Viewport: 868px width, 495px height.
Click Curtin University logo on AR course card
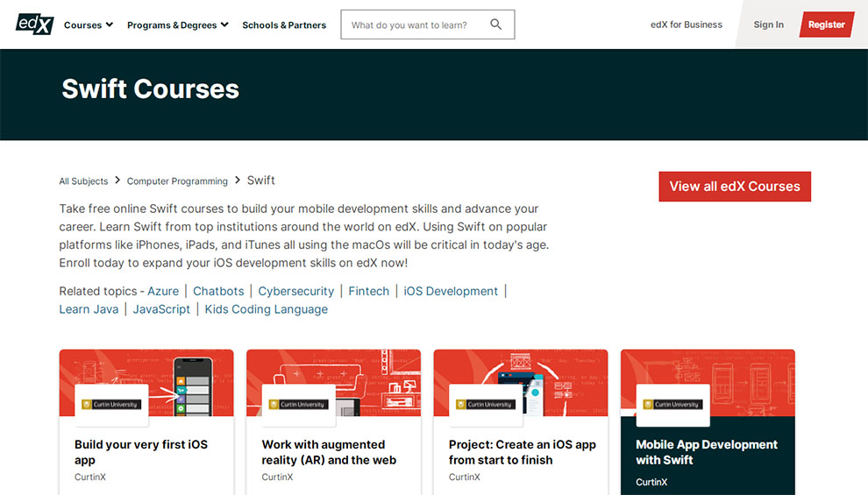(298, 405)
